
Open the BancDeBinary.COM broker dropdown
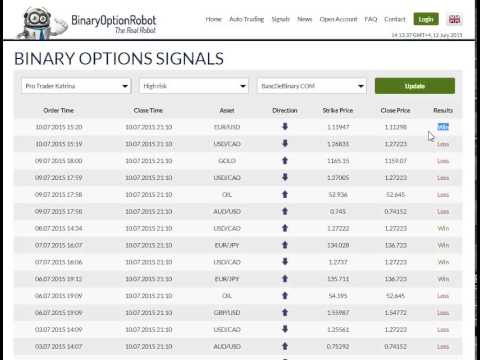pyautogui.click(x=311, y=86)
